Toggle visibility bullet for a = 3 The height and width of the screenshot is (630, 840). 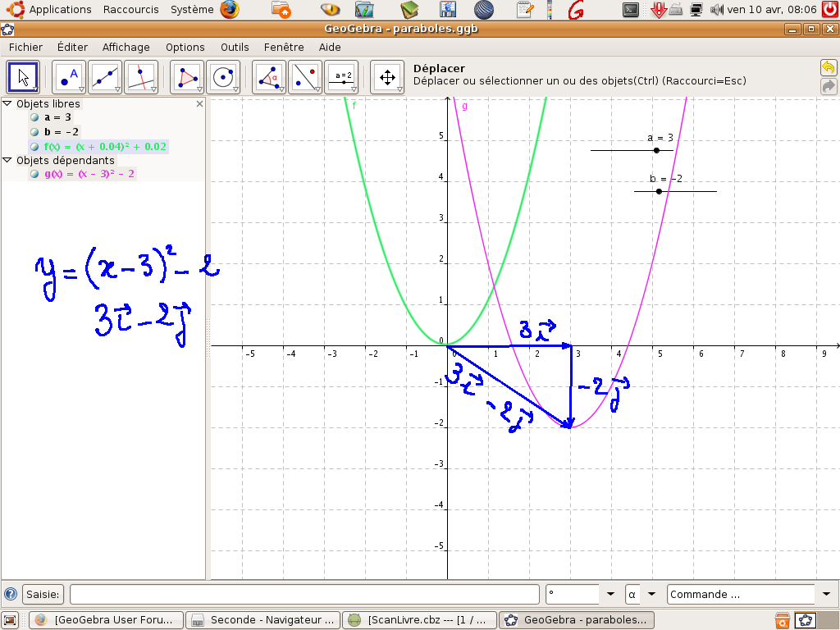34,117
